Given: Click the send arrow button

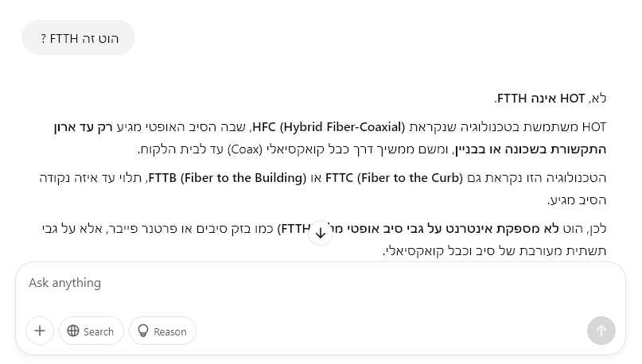Looking at the screenshot, I should click(x=601, y=331).
